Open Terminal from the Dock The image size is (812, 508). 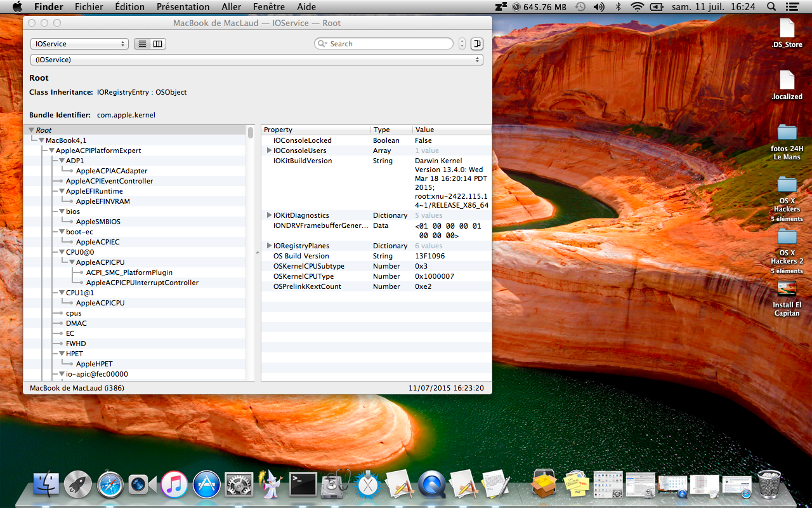[x=303, y=485]
